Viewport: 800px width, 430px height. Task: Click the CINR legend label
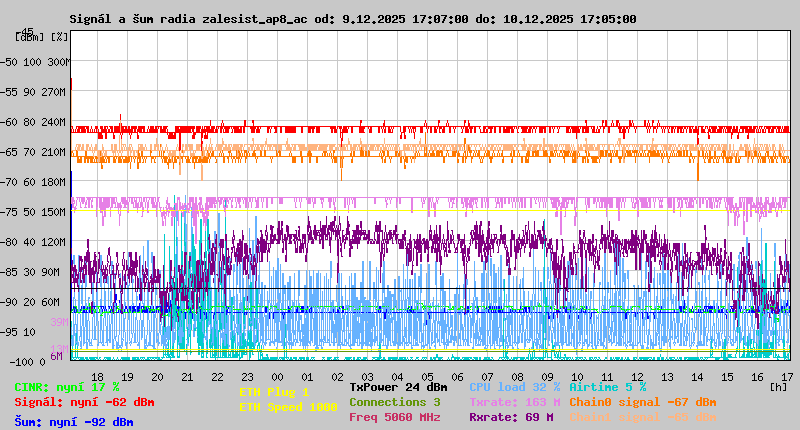point(67,386)
